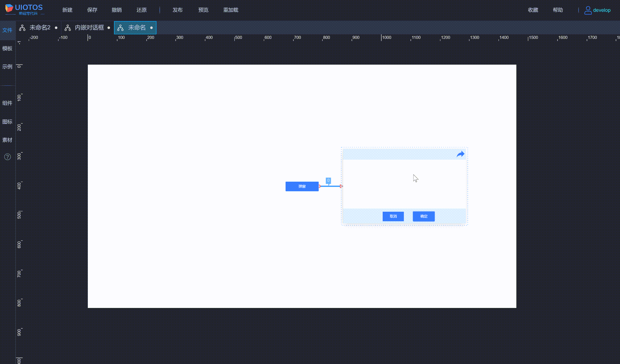620x364 pixels.
Task: Select the 还原 (redo) toolbar item
Action: point(141,10)
